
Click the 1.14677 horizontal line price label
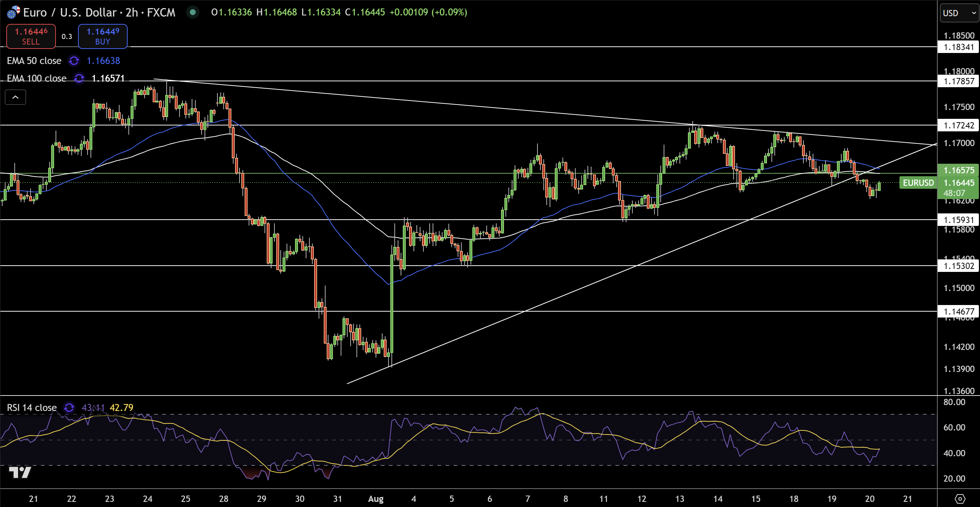[958, 311]
